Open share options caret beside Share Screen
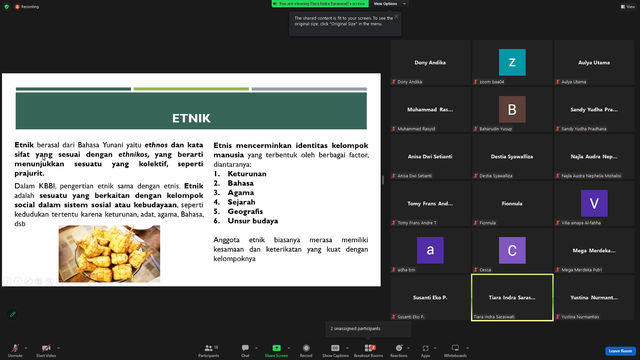This screenshot has width=640, height=360. [x=289, y=348]
